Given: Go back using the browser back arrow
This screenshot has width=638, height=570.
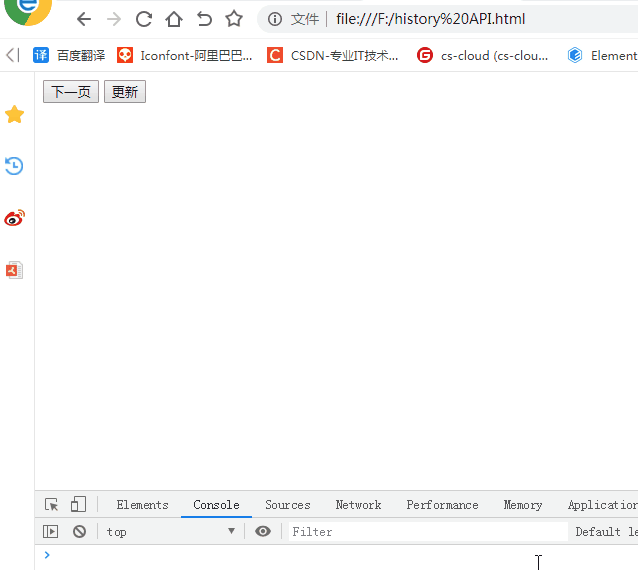Looking at the screenshot, I should click(x=84, y=19).
